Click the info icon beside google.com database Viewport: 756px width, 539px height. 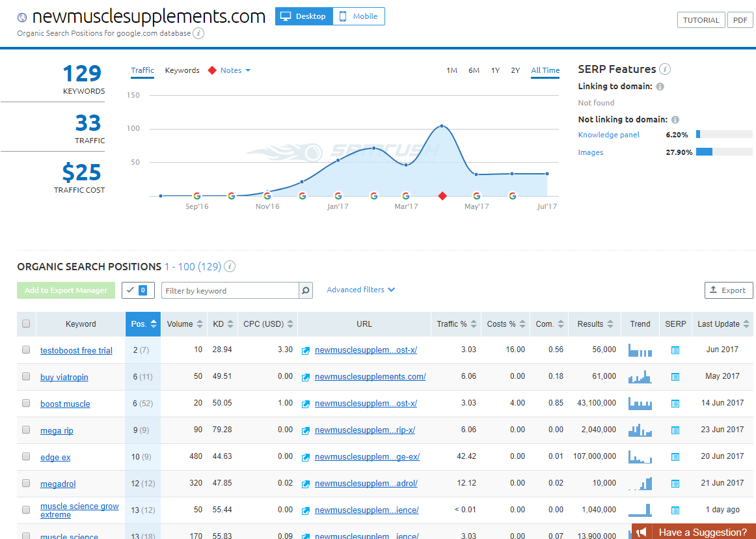pos(198,33)
